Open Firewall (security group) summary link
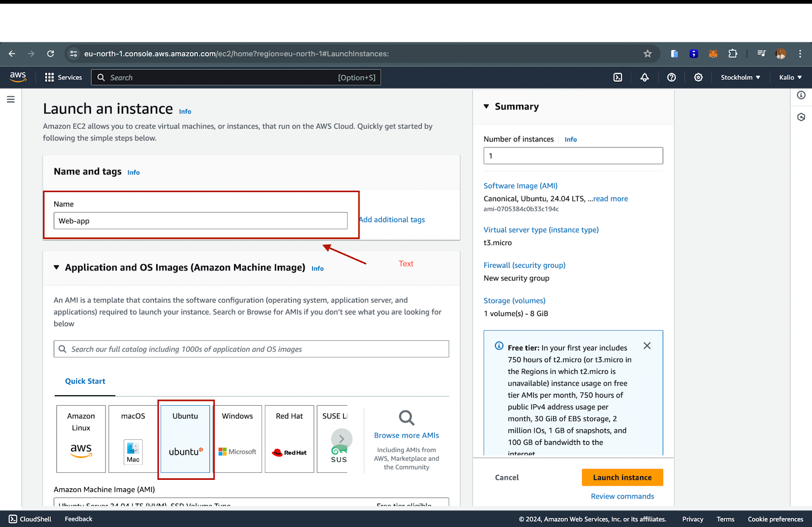 (524, 265)
